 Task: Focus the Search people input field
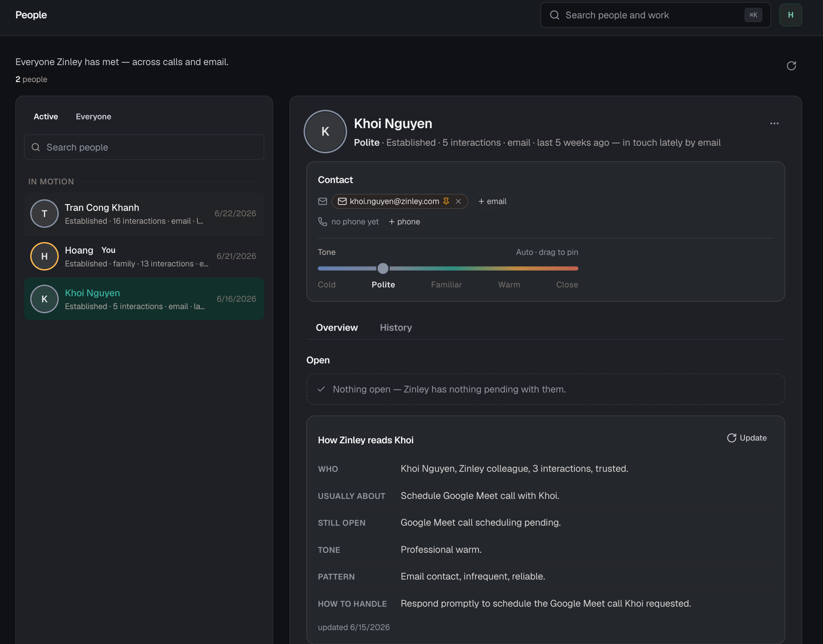click(144, 147)
